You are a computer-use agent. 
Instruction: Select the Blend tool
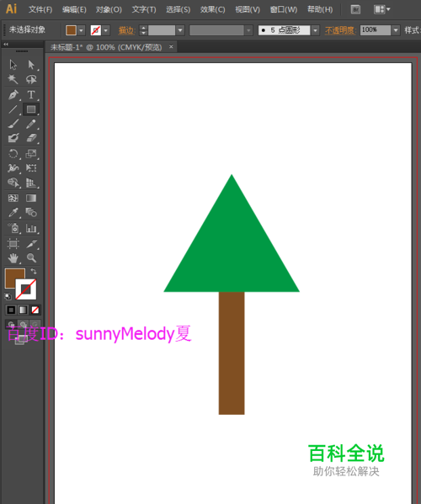coord(31,213)
